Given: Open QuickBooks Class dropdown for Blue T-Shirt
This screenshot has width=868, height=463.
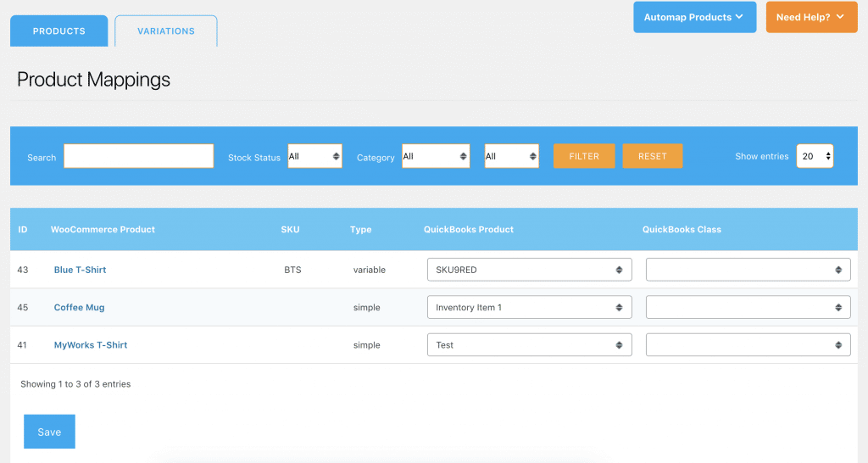Looking at the screenshot, I should click(x=748, y=270).
